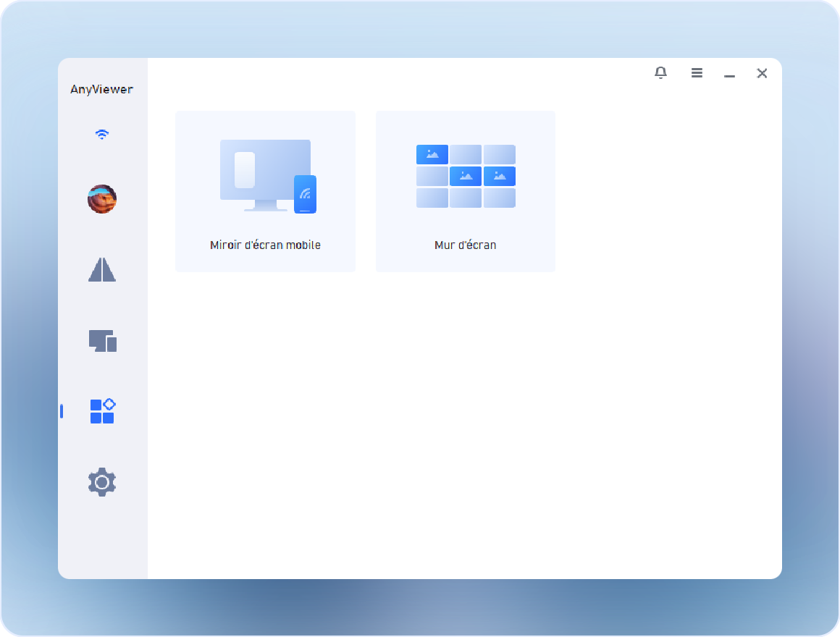Click the blue active indicator beside toolbox
The height and width of the screenshot is (637, 840).
click(62, 411)
